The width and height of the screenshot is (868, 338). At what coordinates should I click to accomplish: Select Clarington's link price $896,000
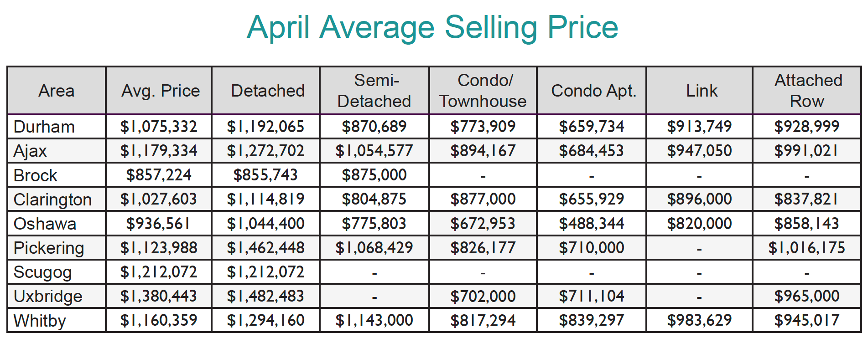coord(699,199)
